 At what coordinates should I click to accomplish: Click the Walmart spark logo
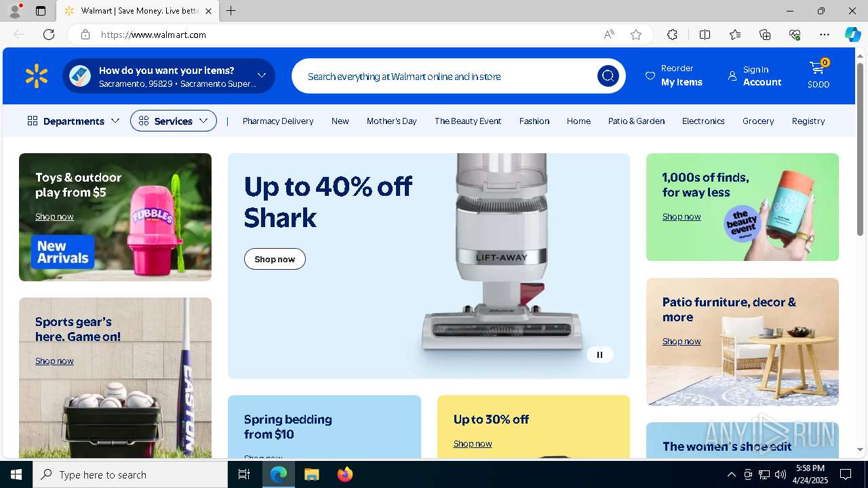37,76
